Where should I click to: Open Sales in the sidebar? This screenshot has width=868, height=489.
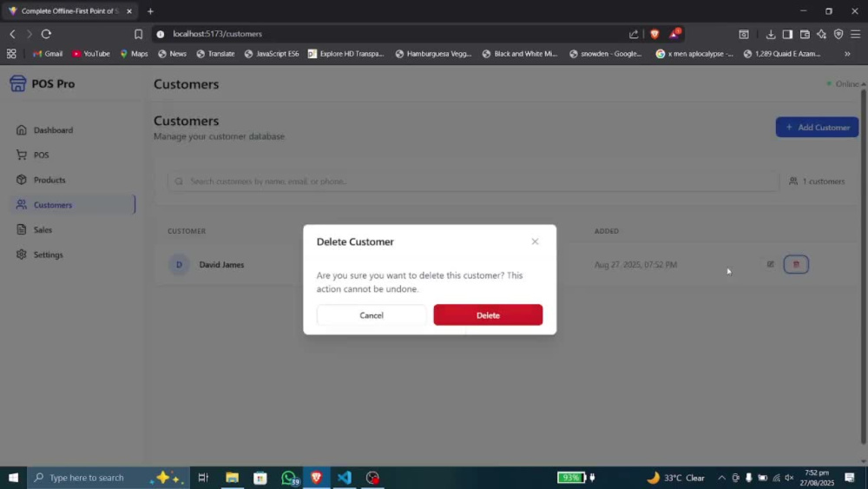click(x=43, y=230)
